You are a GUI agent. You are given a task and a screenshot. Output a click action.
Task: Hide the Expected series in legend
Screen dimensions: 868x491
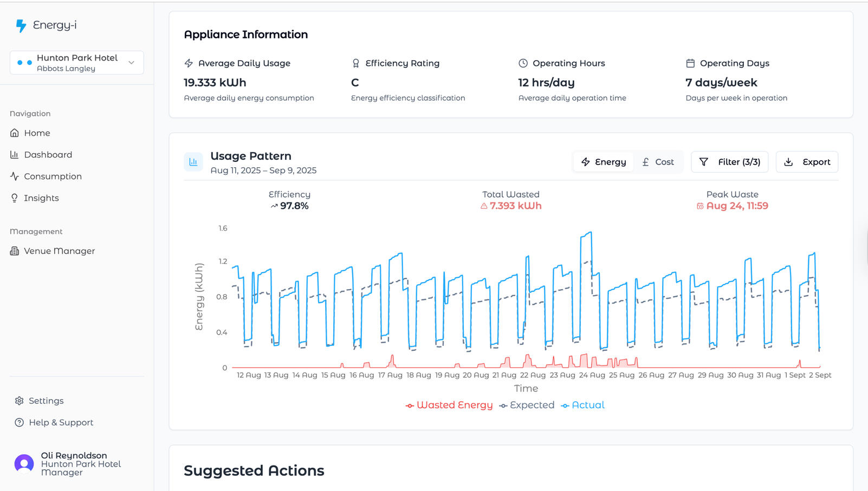(527, 405)
